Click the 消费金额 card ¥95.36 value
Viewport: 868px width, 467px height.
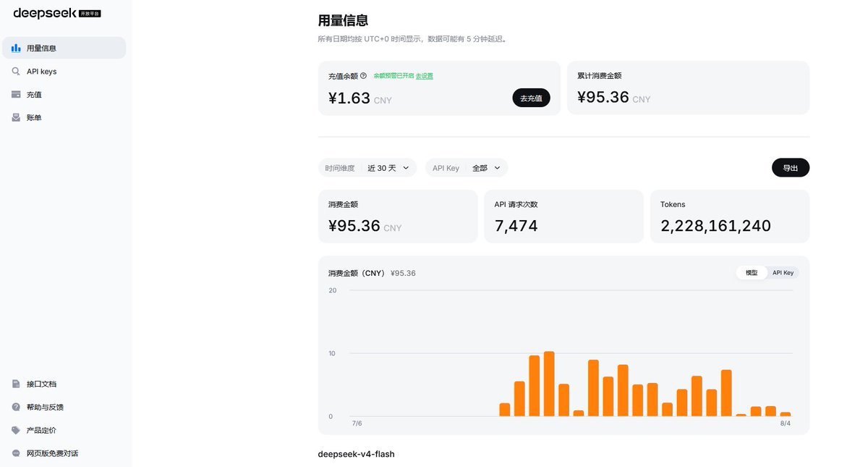click(354, 226)
